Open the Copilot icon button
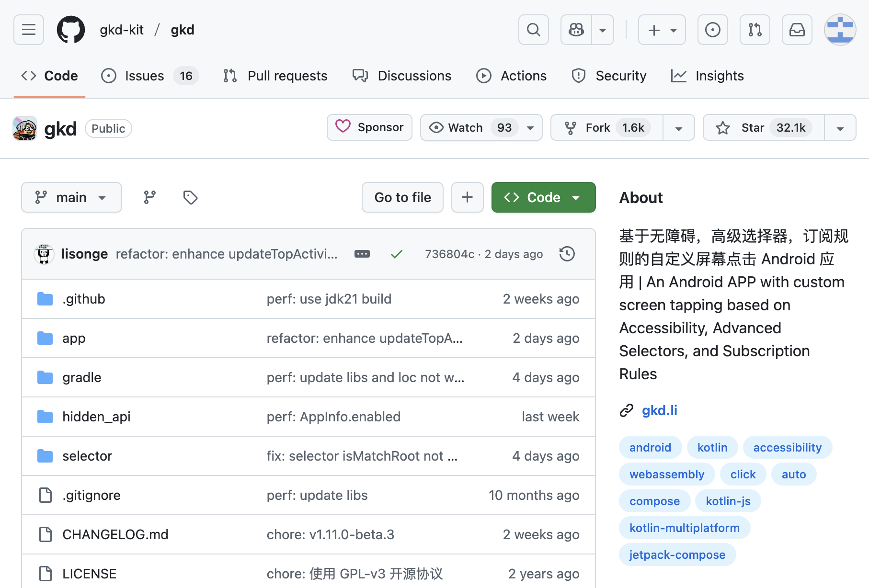869x588 pixels. tap(576, 30)
